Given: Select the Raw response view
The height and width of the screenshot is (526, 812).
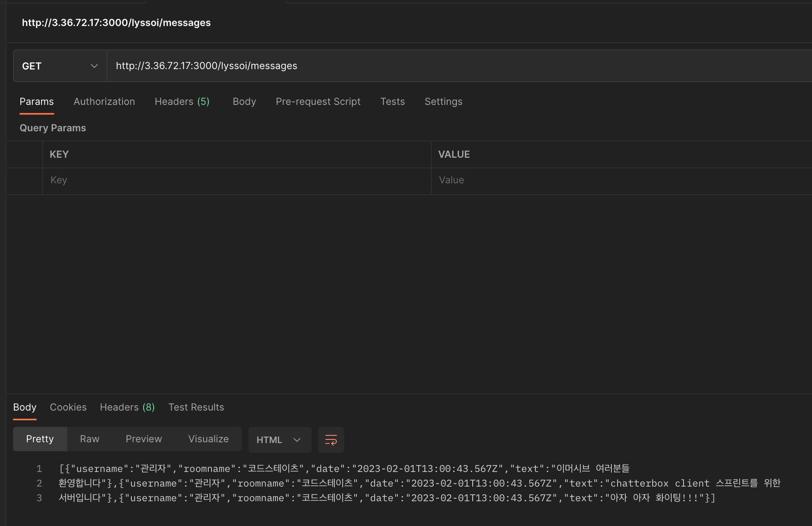Looking at the screenshot, I should 89,439.
